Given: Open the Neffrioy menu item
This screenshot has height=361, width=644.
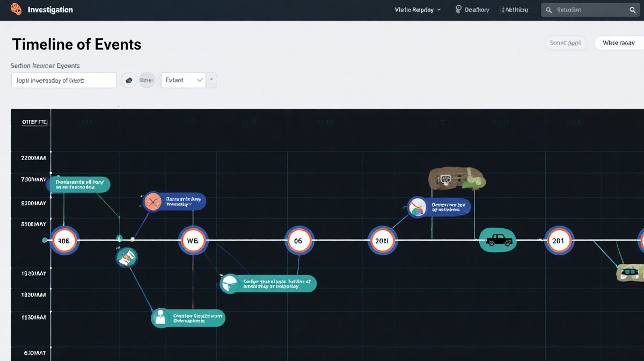Looking at the screenshot, I should click(x=514, y=10).
